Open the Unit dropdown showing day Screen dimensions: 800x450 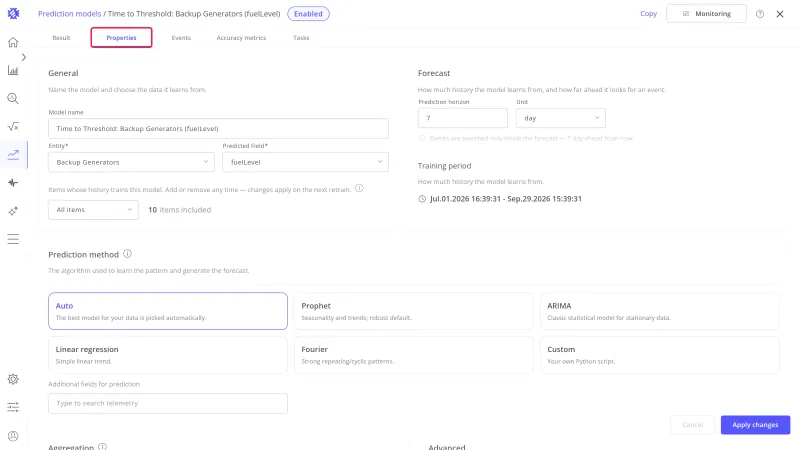[x=561, y=118]
